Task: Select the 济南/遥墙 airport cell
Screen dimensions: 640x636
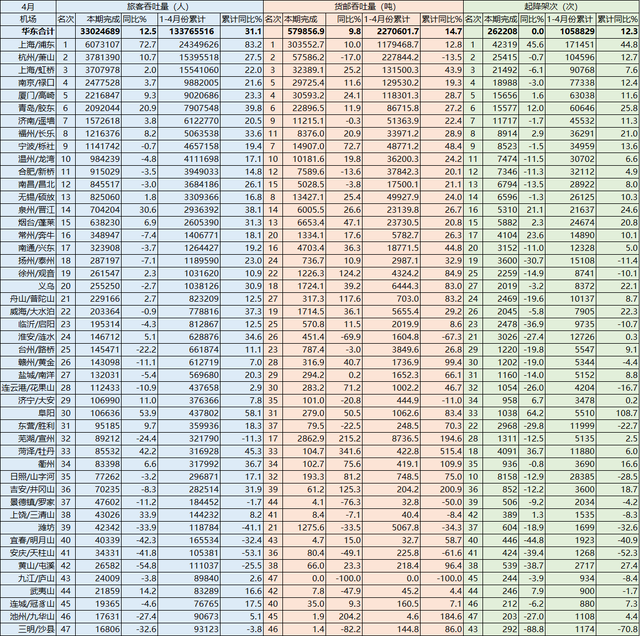Action: point(28,121)
